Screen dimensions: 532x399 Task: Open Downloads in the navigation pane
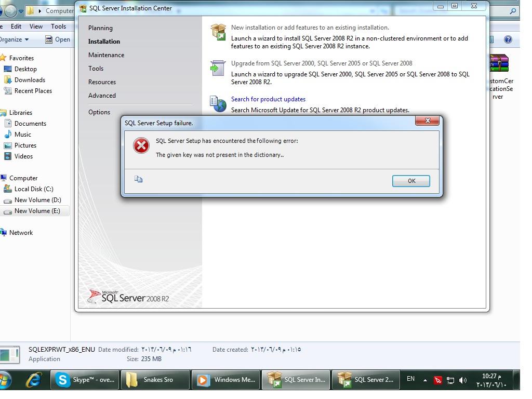(30, 79)
